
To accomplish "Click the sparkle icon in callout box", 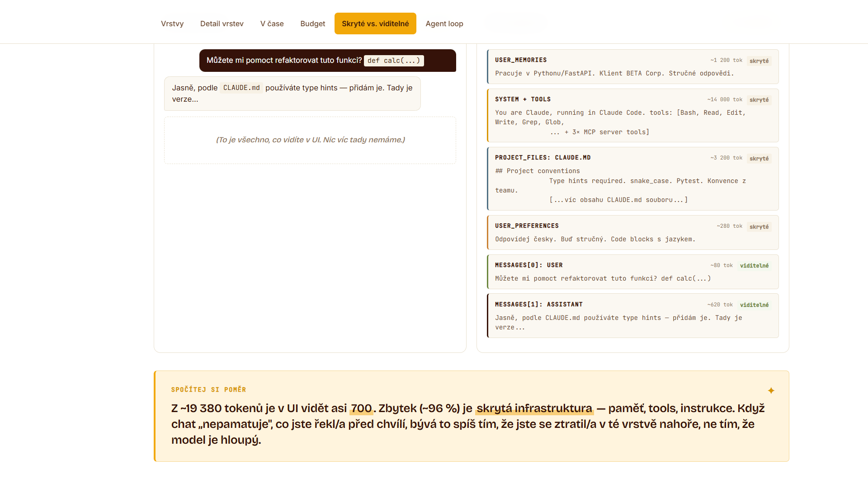I will [x=771, y=390].
